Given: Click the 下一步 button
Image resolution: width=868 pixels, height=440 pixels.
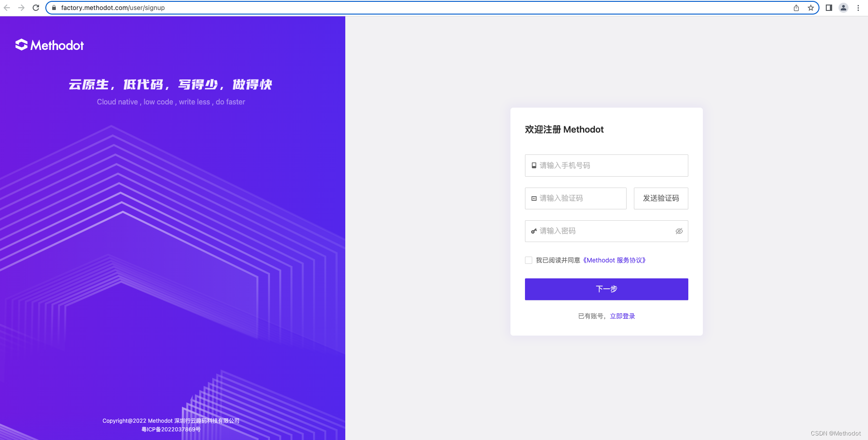Looking at the screenshot, I should point(606,289).
